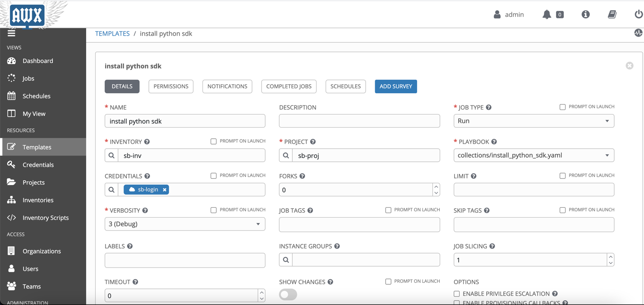Switch to the Permissions tab
The width and height of the screenshot is (644, 305).
pyautogui.click(x=171, y=86)
